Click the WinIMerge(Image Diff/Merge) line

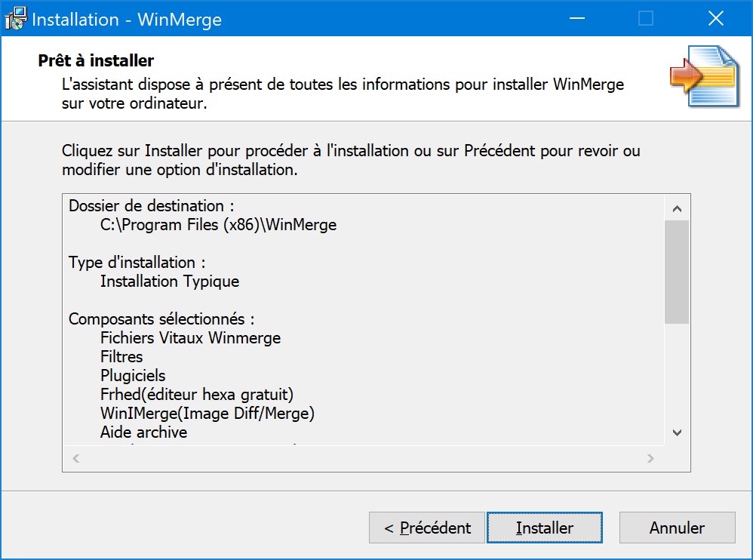click(x=207, y=414)
